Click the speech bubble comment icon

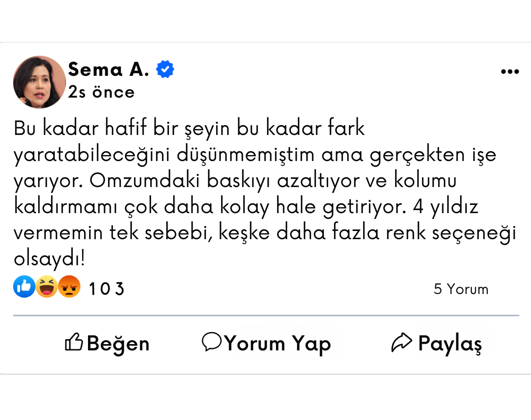211,342
